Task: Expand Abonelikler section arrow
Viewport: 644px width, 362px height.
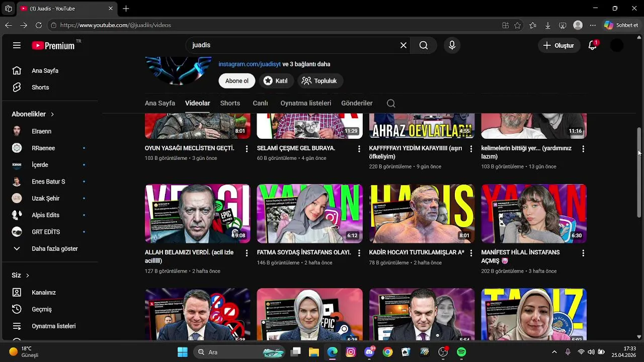Action: pos(52,114)
